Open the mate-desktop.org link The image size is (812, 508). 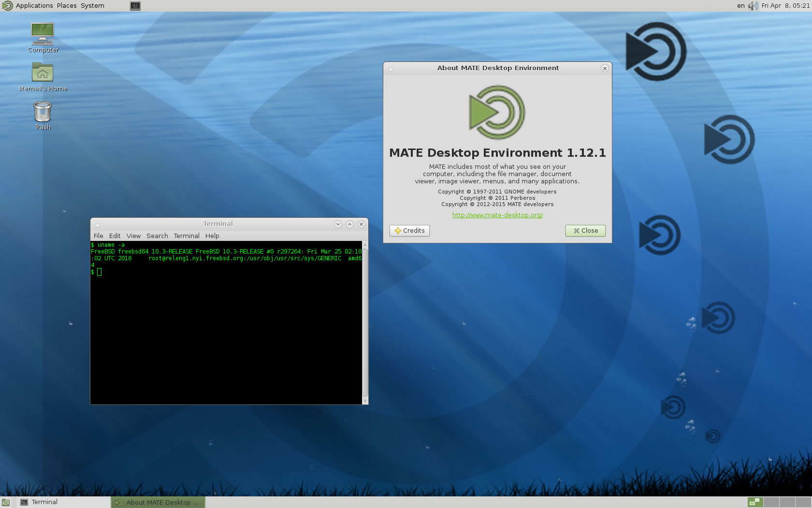497,215
